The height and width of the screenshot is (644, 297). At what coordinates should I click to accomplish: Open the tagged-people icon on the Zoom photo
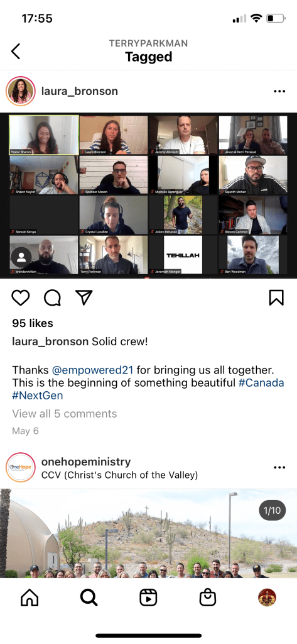coord(21,257)
